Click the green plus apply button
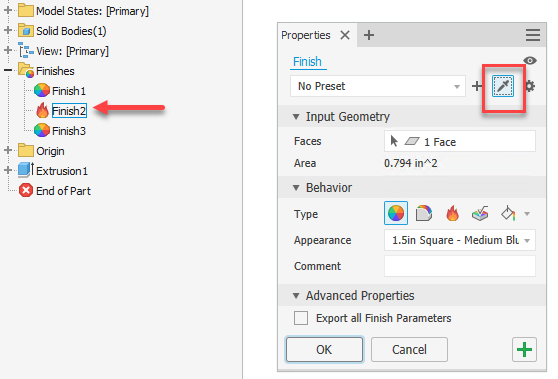 pos(524,349)
